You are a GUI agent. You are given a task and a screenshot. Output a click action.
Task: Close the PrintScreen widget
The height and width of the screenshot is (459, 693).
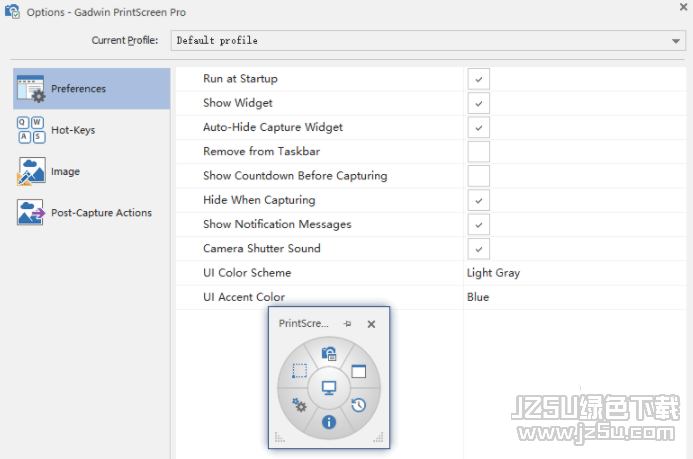coord(371,324)
